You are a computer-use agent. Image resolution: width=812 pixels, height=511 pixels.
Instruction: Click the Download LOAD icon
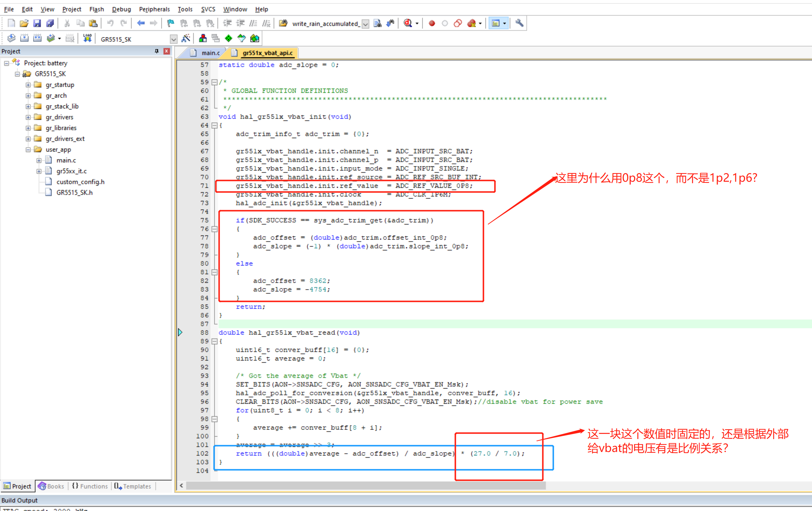pos(88,38)
